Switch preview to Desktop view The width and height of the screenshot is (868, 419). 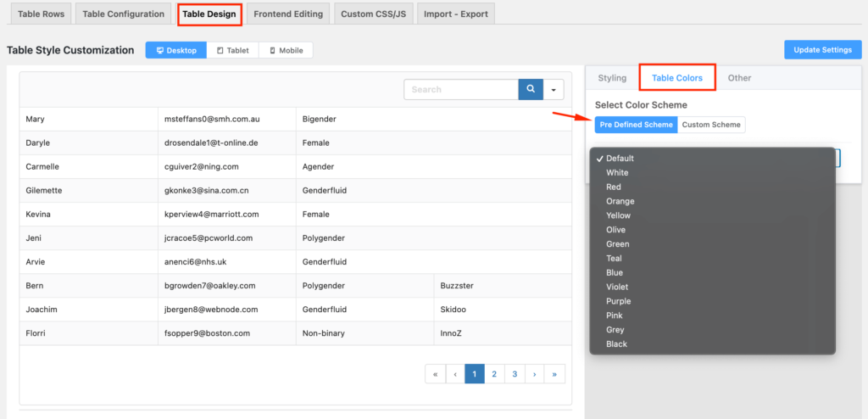click(x=176, y=50)
